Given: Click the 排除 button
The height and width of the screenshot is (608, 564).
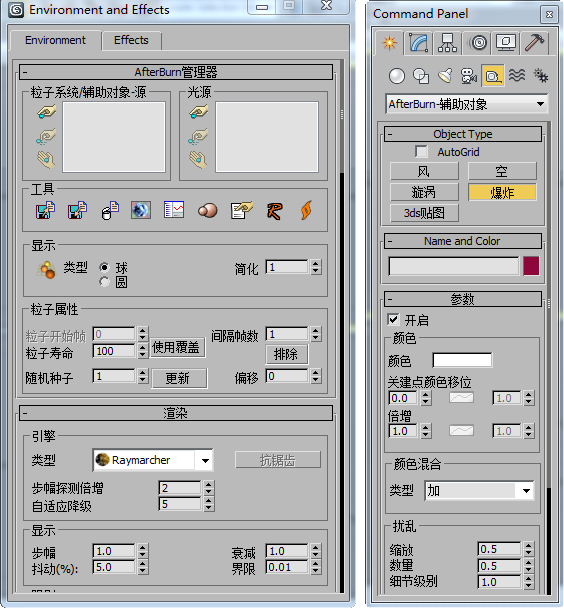Looking at the screenshot, I should click(x=286, y=354).
